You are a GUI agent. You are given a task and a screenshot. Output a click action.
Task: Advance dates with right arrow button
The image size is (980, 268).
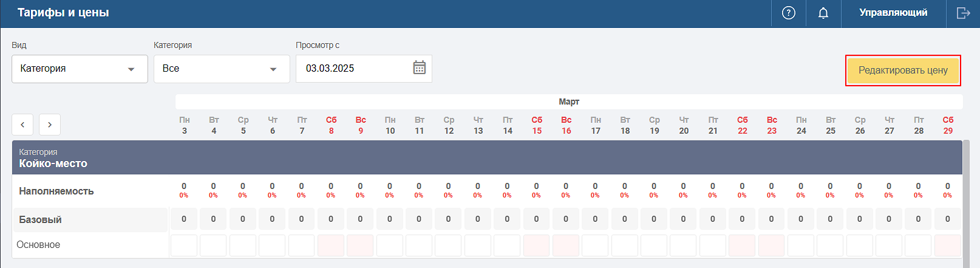click(x=50, y=125)
